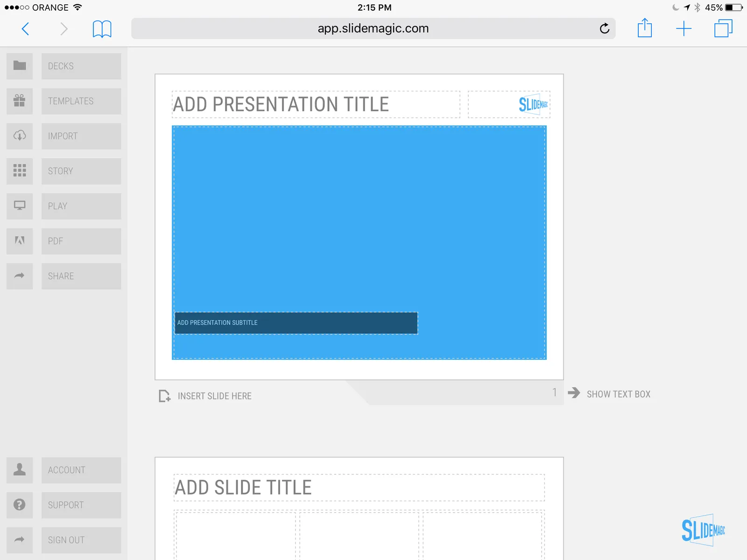The image size is (747, 560).
Task: Click the SlideMagic logo on slide one
Action: pos(533,104)
